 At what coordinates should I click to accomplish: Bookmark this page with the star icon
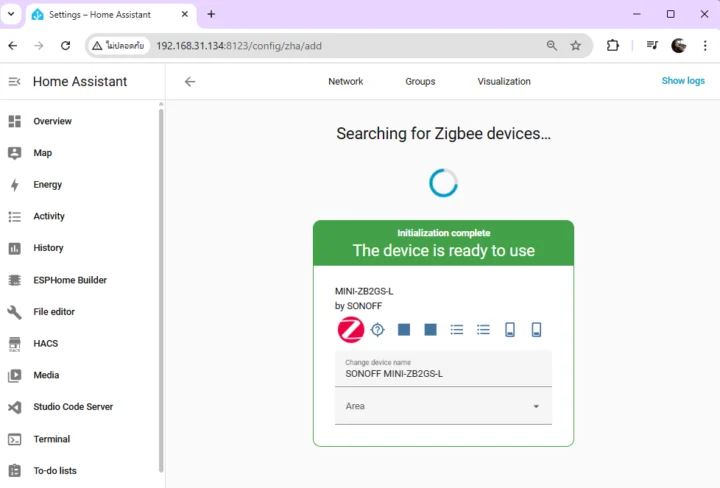pos(575,45)
